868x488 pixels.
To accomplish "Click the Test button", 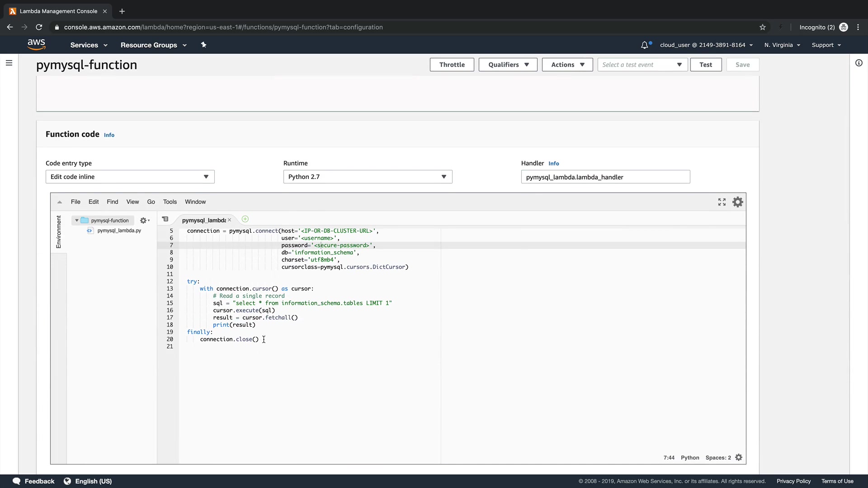I will 705,65.
